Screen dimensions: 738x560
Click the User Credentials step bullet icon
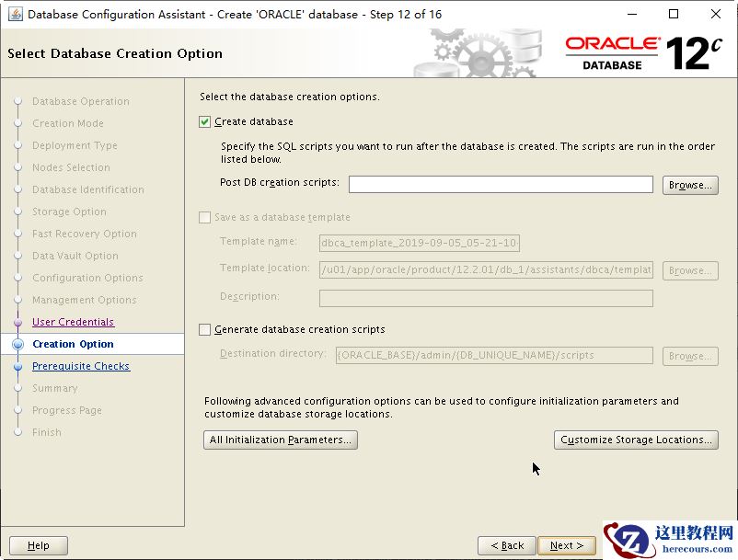(17, 322)
